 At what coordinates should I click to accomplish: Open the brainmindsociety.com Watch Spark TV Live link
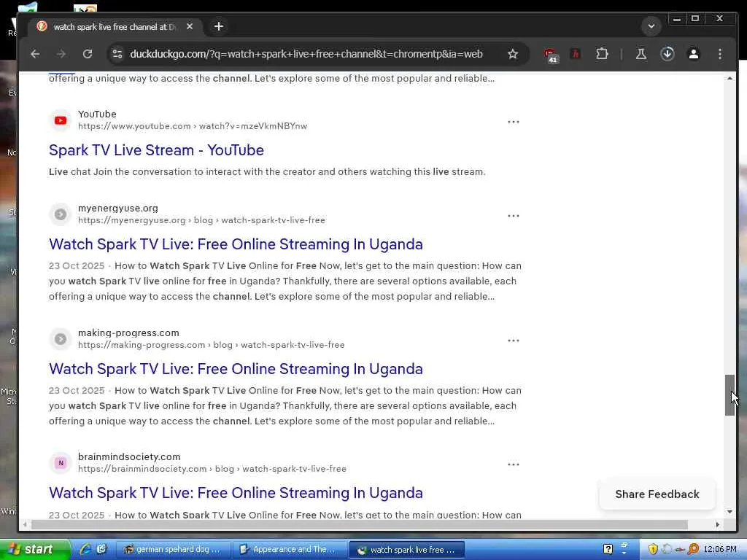[236, 493]
